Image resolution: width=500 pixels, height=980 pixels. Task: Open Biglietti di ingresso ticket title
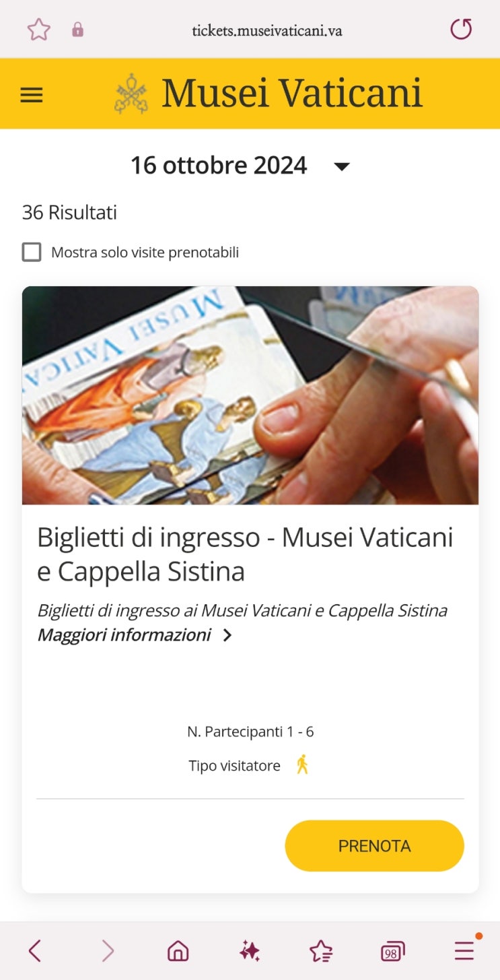(x=245, y=554)
